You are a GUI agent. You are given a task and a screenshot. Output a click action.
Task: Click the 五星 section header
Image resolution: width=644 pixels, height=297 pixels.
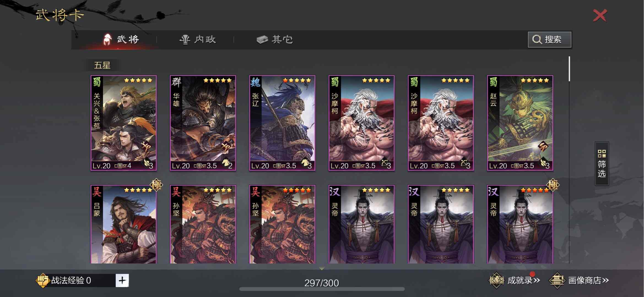coord(102,65)
